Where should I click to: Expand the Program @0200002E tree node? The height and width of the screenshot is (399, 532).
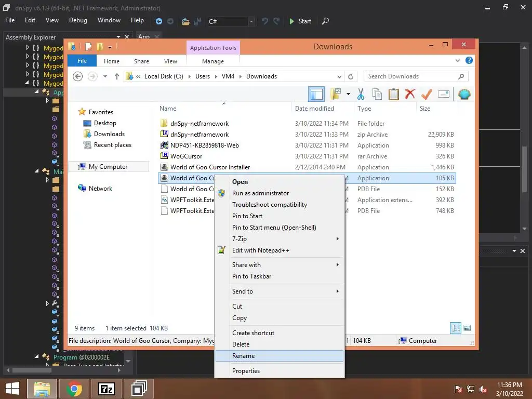tap(37, 356)
